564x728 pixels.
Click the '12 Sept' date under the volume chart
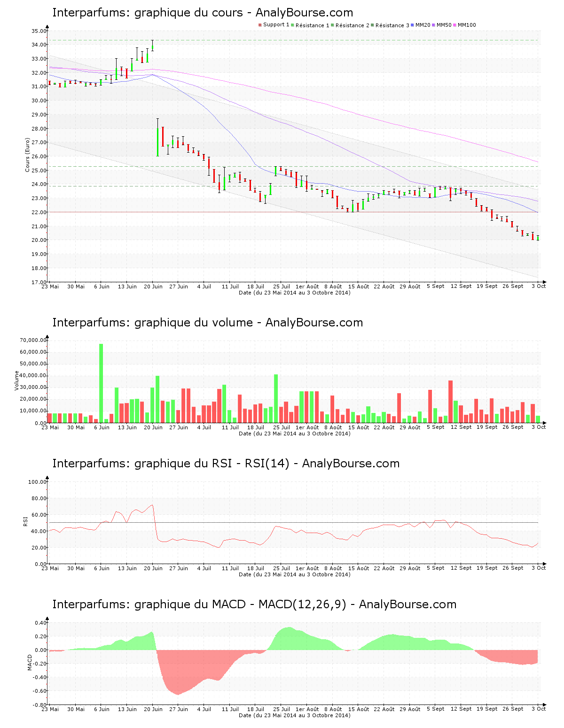point(461,427)
